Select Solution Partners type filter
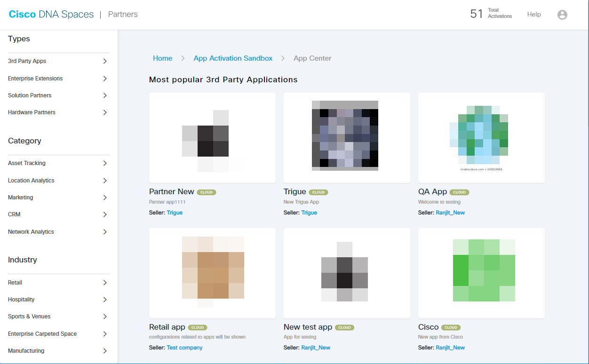 (x=30, y=95)
